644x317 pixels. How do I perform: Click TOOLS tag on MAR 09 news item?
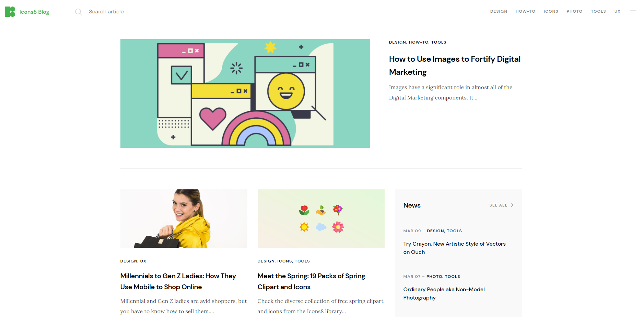click(454, 231)
